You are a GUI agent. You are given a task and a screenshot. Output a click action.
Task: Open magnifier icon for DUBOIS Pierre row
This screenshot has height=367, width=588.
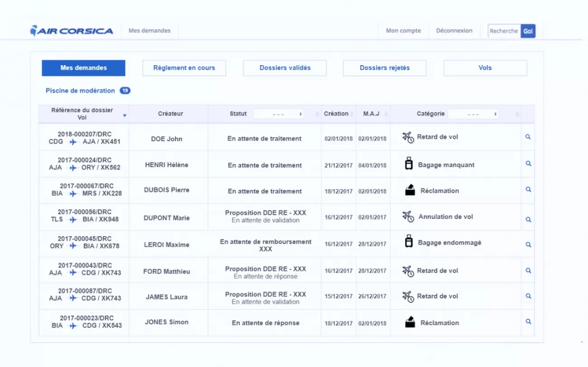point(528,190)
